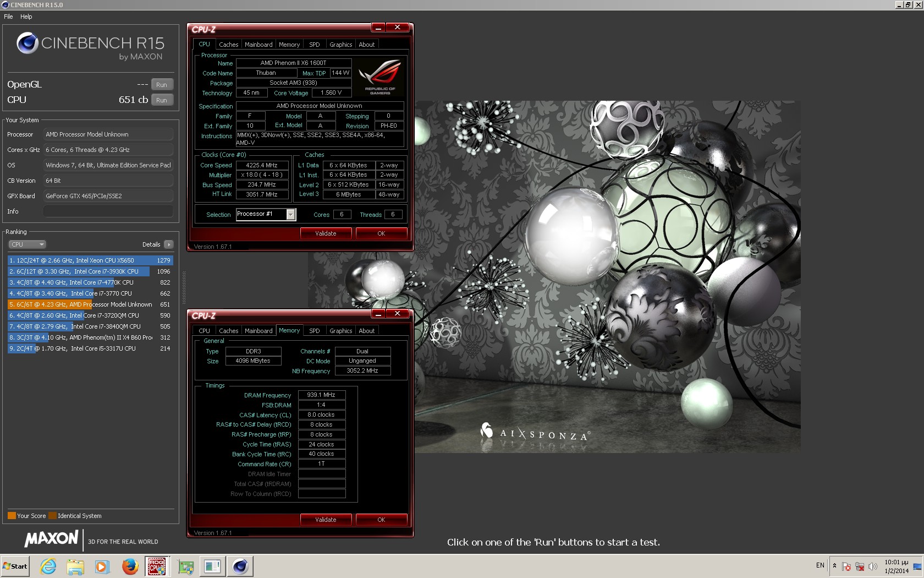Viewport: 924px width, 578px height.
Task: Run the CPU benchmark
Action: pos(162,100)
